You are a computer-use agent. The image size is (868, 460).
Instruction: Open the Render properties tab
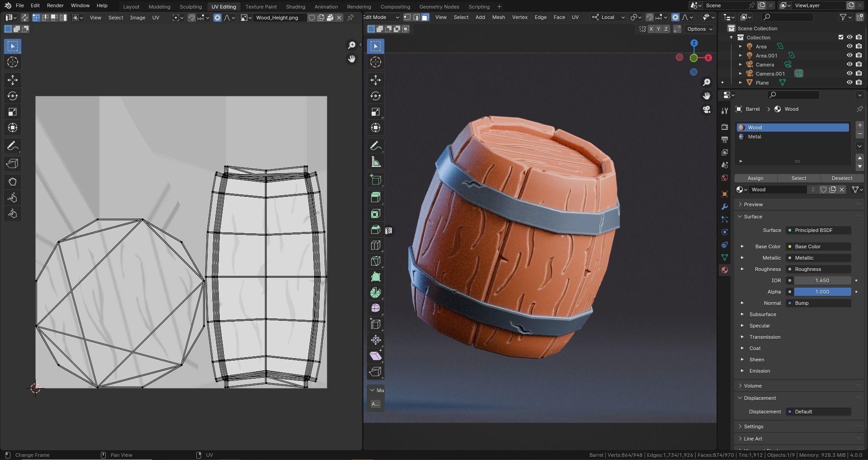725,127
